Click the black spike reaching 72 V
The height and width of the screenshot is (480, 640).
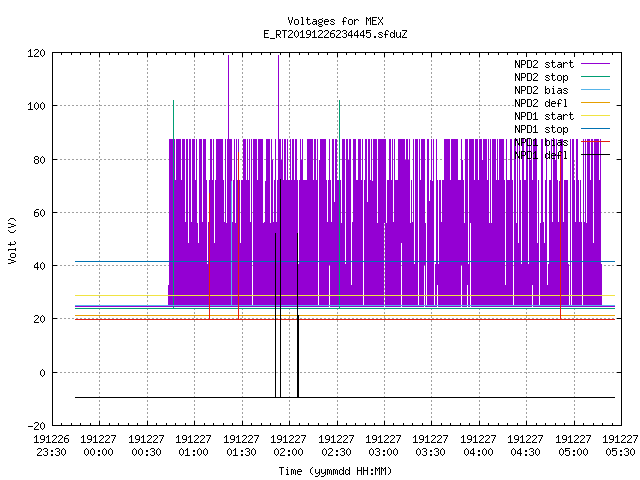[280, 288]
